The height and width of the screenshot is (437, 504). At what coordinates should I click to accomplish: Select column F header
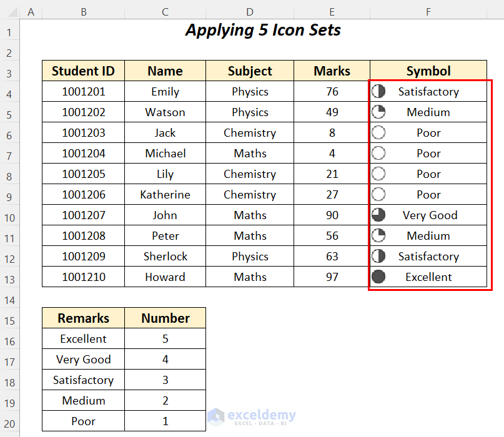[x=428, y=11]
